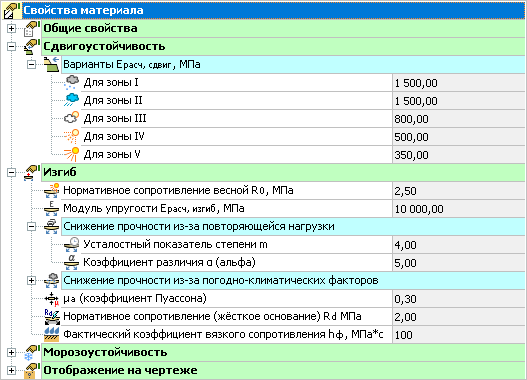Expand the Общие свойства section
This screenshot has height=380, width=527.
click(x=11, y=29)
